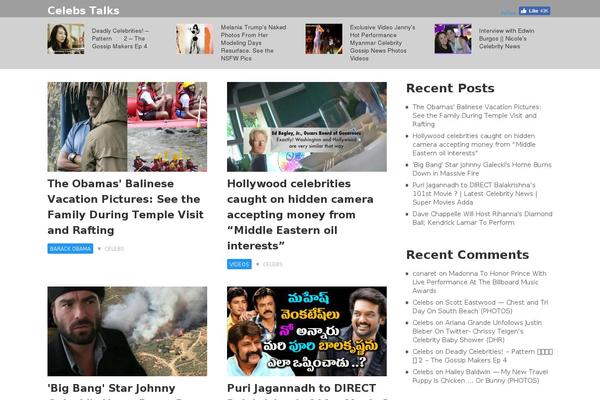600x400 pixels.
Task: Select the VIDEOS tag
Action: (239, 264)
